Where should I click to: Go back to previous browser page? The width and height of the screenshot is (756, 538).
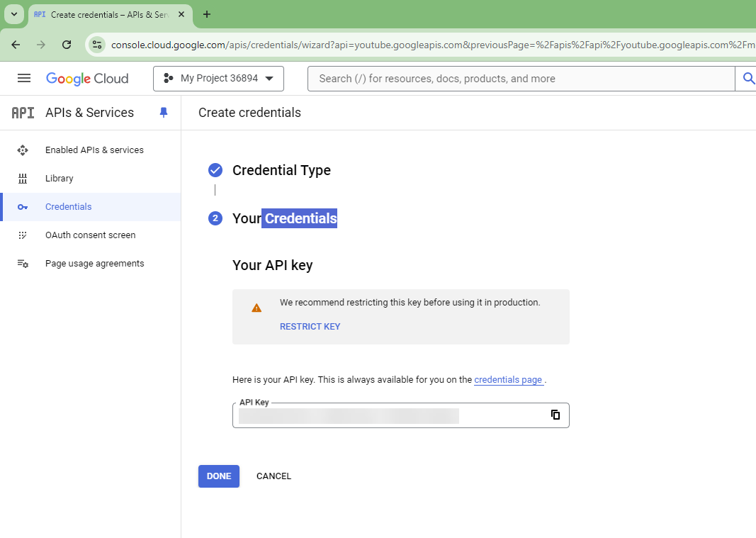[16, 45]
